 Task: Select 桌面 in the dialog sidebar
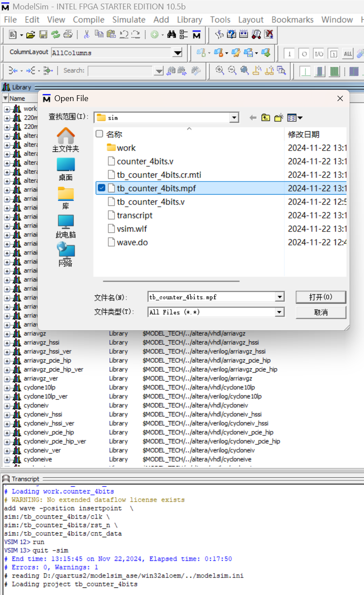[x=66, y=169]
